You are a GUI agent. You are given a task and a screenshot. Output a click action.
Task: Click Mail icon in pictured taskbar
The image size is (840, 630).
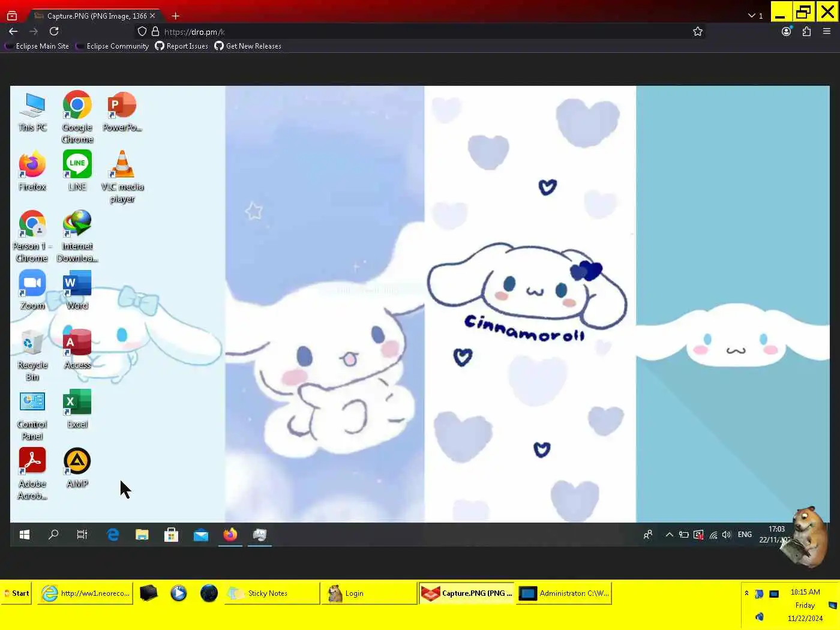point(200,535)
